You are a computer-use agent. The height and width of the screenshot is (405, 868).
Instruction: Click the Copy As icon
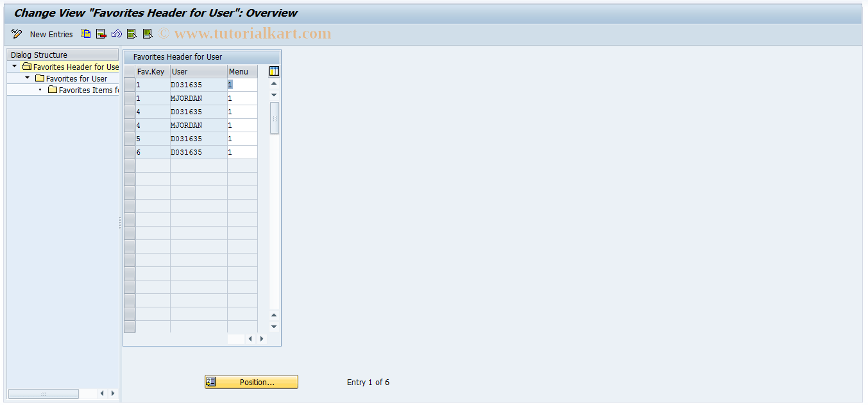(x=85, y=33)
